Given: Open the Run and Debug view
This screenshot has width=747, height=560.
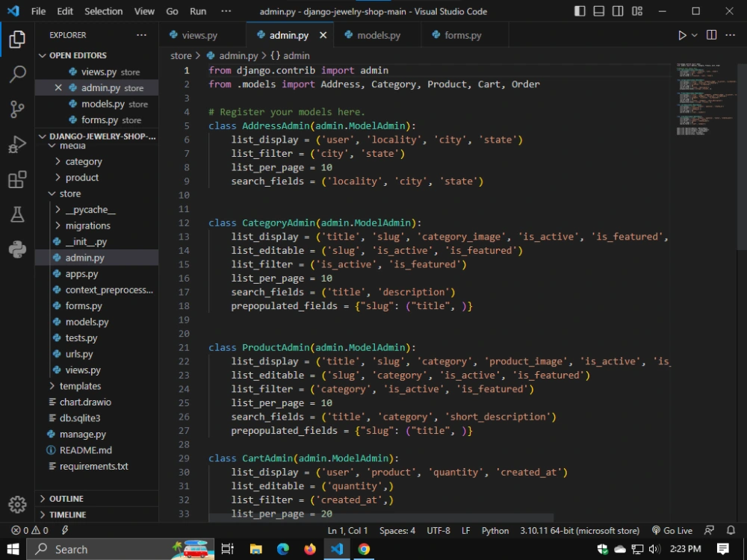Looking at the screenshot, I should tap(16, 144).
